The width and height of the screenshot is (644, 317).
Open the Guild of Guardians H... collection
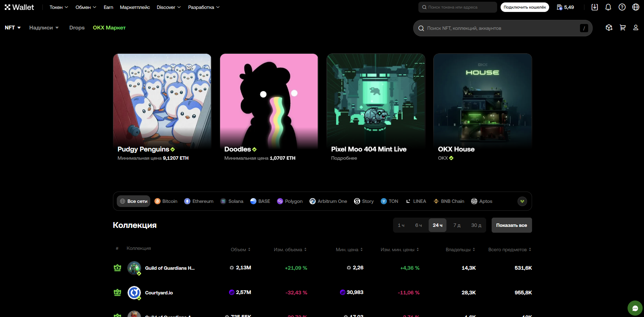(x=170, y=268)
